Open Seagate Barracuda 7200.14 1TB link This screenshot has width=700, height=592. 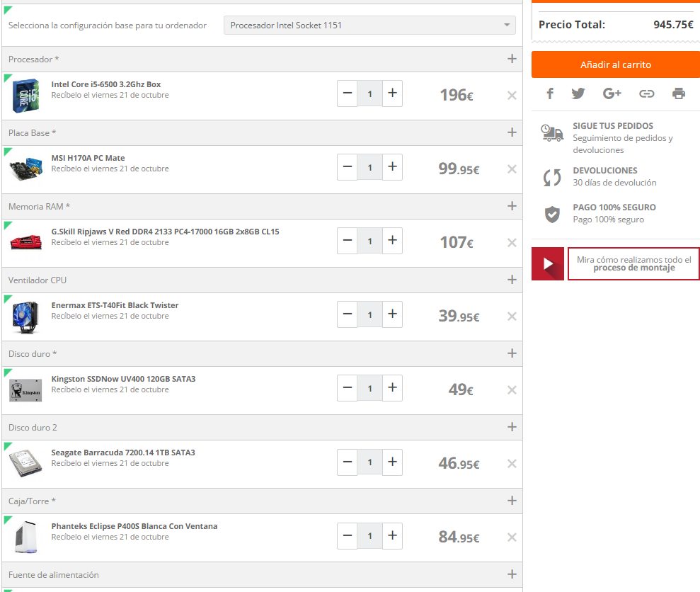[123, 452]
